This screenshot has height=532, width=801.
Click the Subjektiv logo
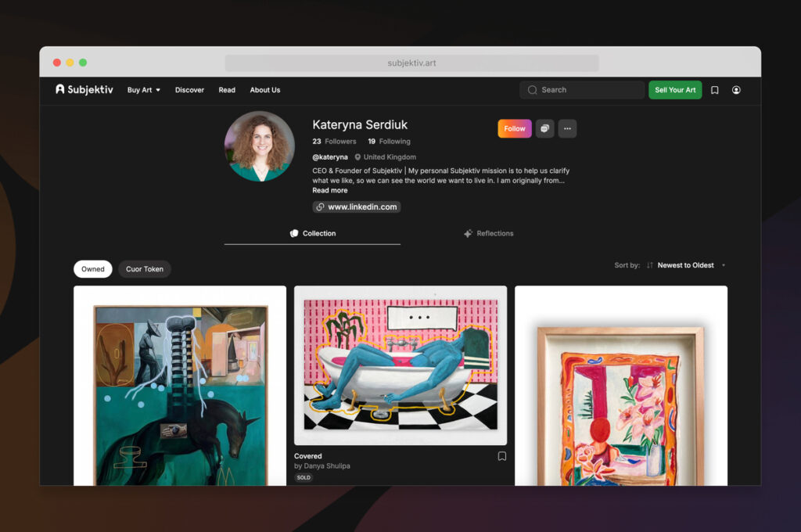84,89
